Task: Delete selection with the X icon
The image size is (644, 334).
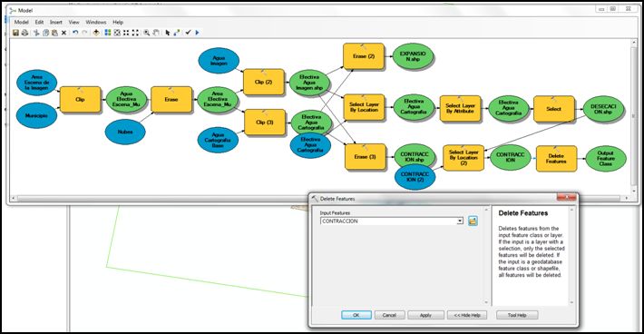Action: 63,33
